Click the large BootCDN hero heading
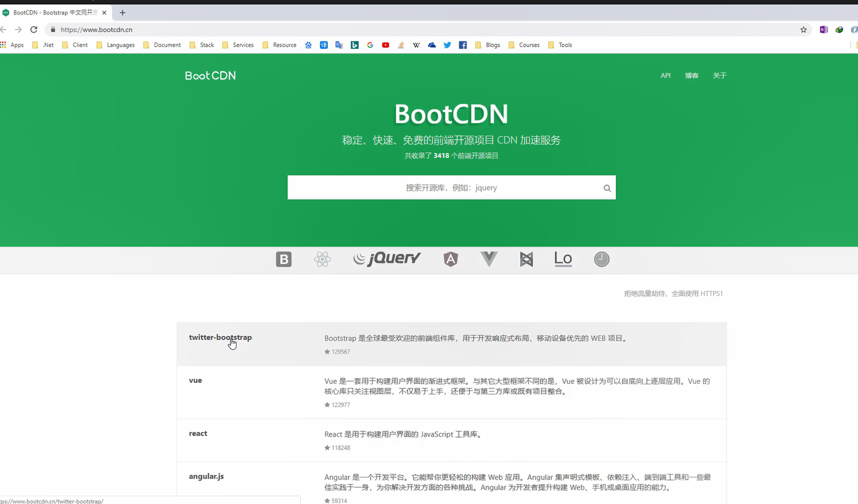 [x=451, y=114]
